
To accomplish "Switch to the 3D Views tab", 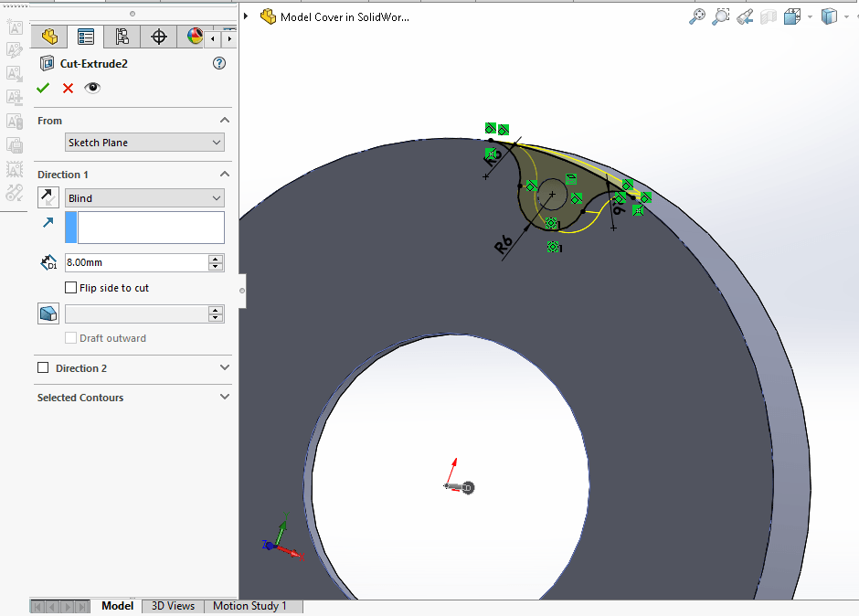I will (173, 606).
